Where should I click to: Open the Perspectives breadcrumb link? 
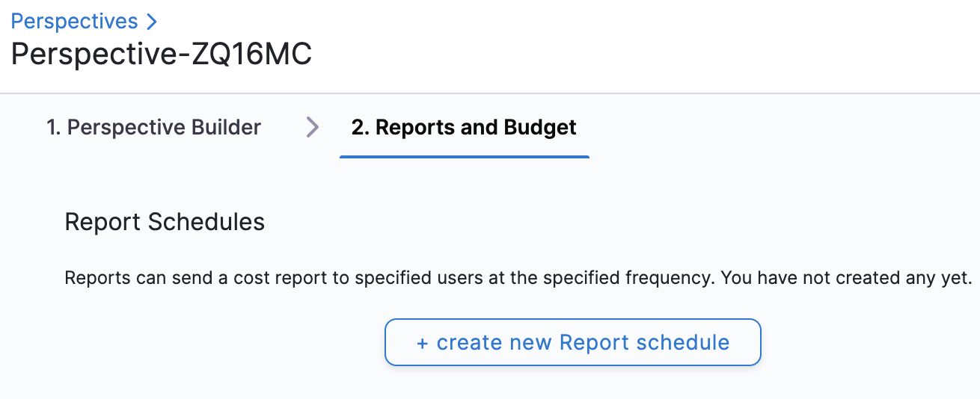[x=75, y=22]
